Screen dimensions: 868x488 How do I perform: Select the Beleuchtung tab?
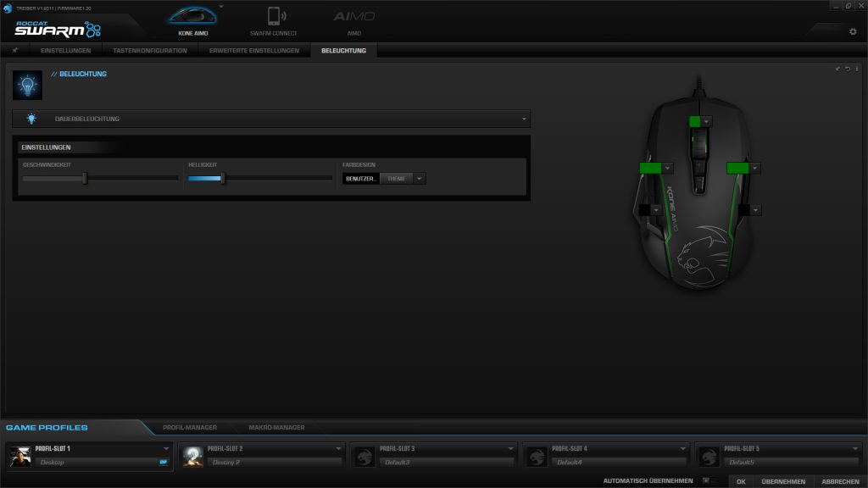pyautogui.click(x=344, y=50)
